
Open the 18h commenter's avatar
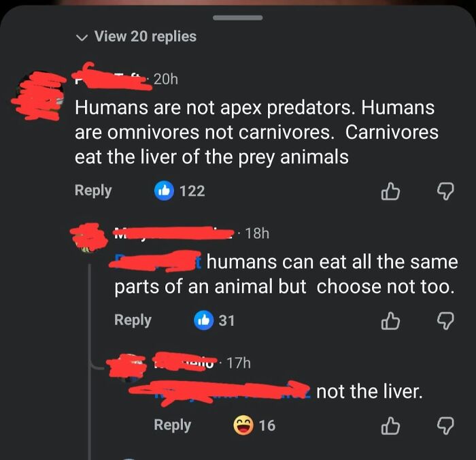point(88,238)
